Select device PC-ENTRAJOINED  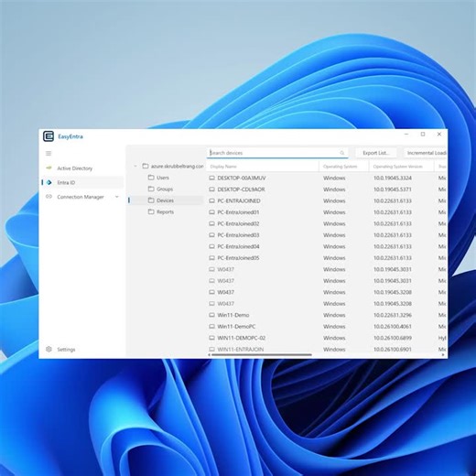[x=239, y=200]
